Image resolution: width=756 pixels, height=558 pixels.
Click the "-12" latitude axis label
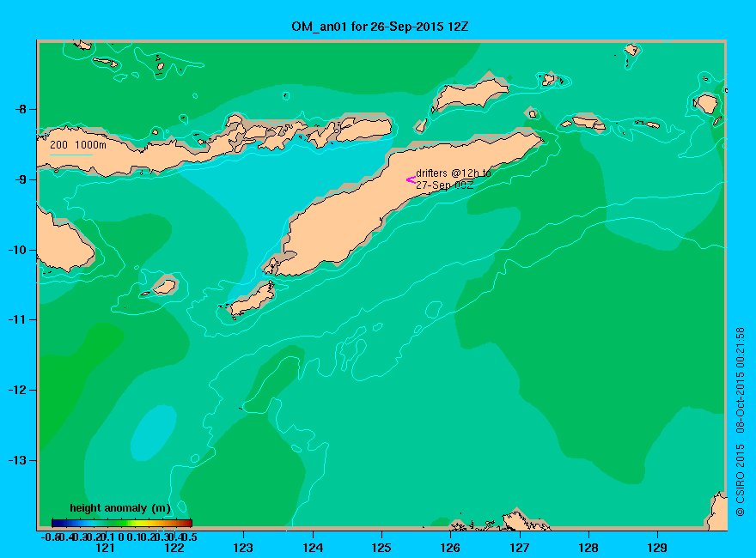(x=18, y=390)
